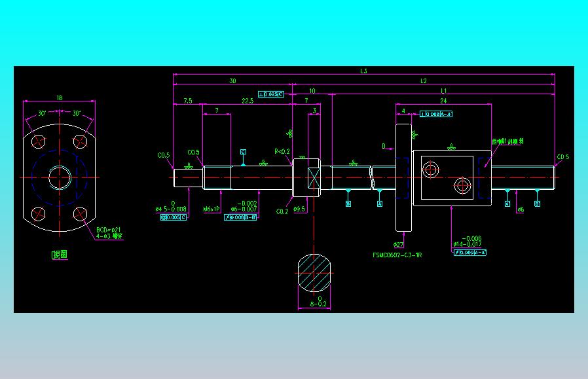Select the "-0.006" upper deviation text
The image size is (588, 379).
coord(471,238)
